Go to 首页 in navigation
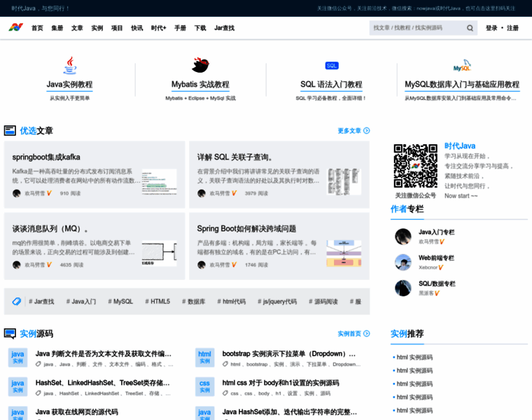 [37, 28]
